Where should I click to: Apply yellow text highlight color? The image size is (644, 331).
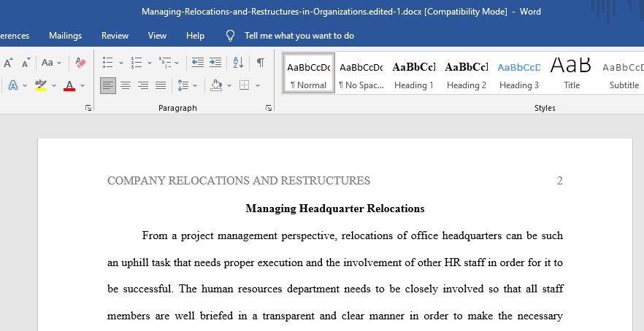pyautogui.click(x=41, y=85)
